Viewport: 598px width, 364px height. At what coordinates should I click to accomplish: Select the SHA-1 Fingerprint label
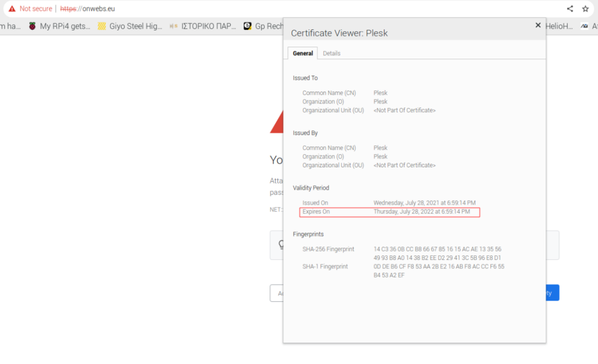[x=325, y=267]
